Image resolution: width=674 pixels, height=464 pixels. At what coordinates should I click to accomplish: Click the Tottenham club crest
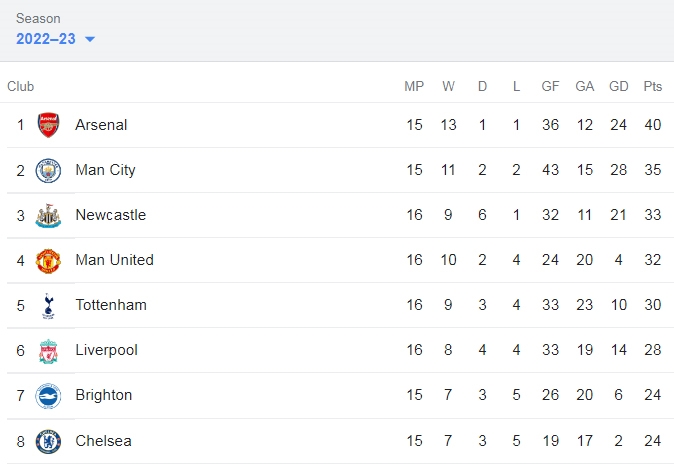tap(48, 306)
